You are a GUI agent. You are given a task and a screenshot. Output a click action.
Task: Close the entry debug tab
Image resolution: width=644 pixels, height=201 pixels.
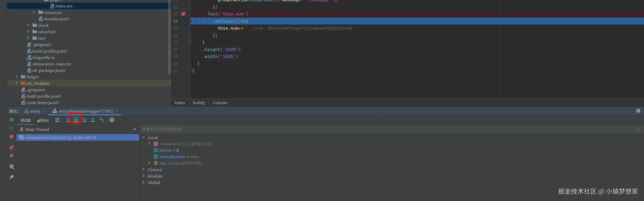click(x=43, y=111)
